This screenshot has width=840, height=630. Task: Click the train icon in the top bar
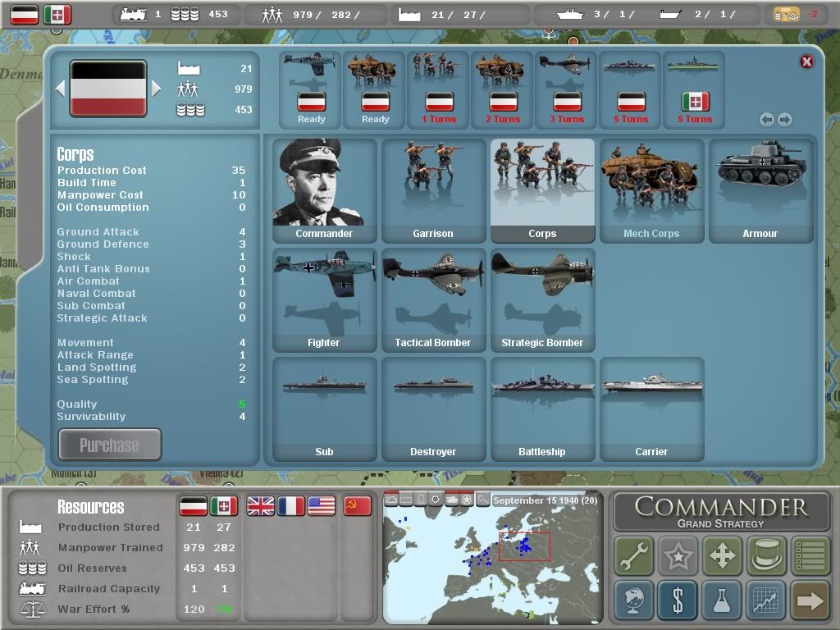click(x=134, y=15)
